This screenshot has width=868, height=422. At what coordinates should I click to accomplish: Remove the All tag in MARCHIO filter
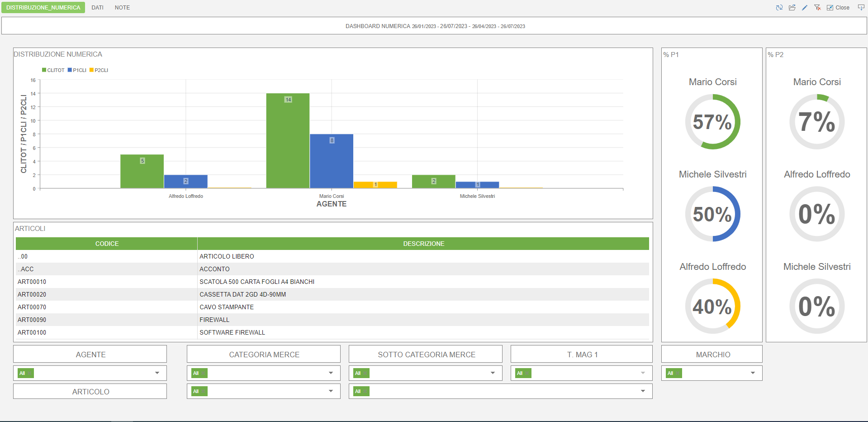coord(678,374)
